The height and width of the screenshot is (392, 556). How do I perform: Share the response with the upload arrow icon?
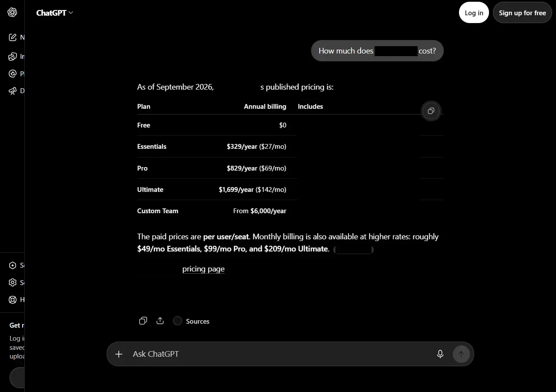[160, 321]
